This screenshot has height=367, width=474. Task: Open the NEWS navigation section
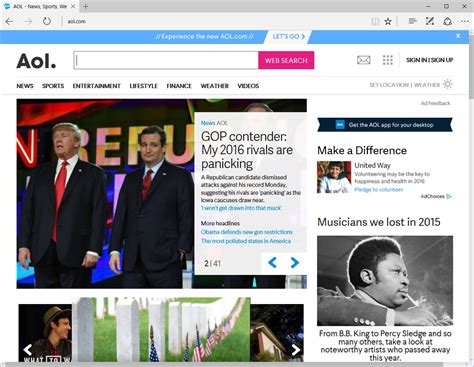click(25, 86)
